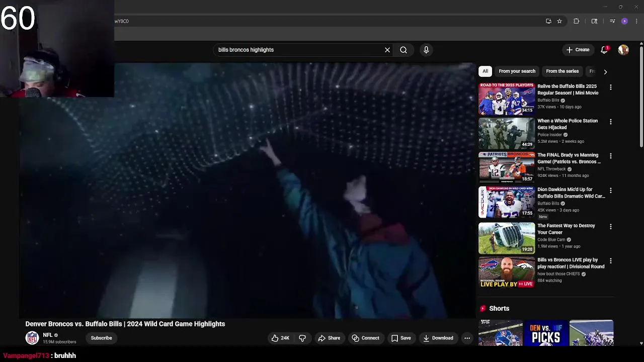Open NFL channel name link

(x=48, y=335)
